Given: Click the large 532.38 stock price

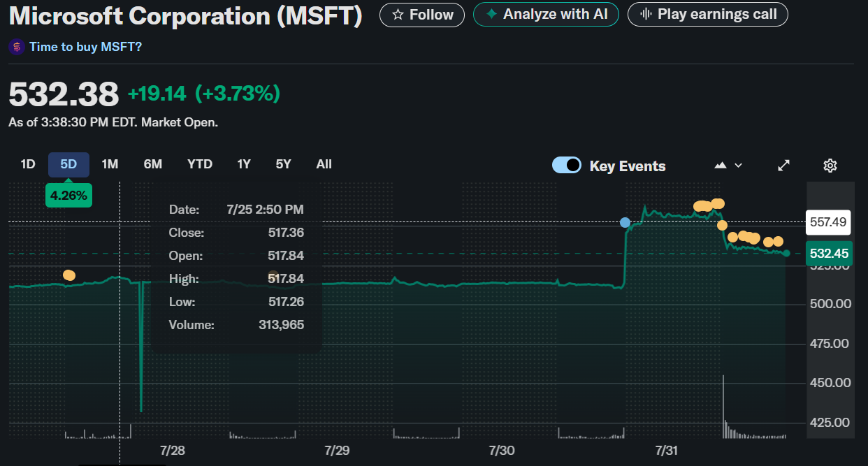Looking at the screenshot, I should click(x=64, y=94).
